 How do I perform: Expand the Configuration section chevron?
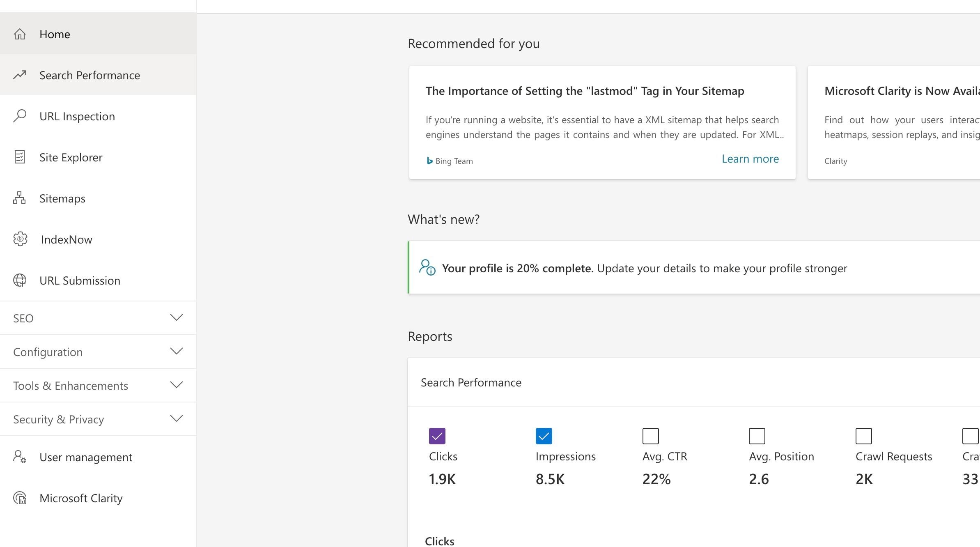(x=177, y=351)
